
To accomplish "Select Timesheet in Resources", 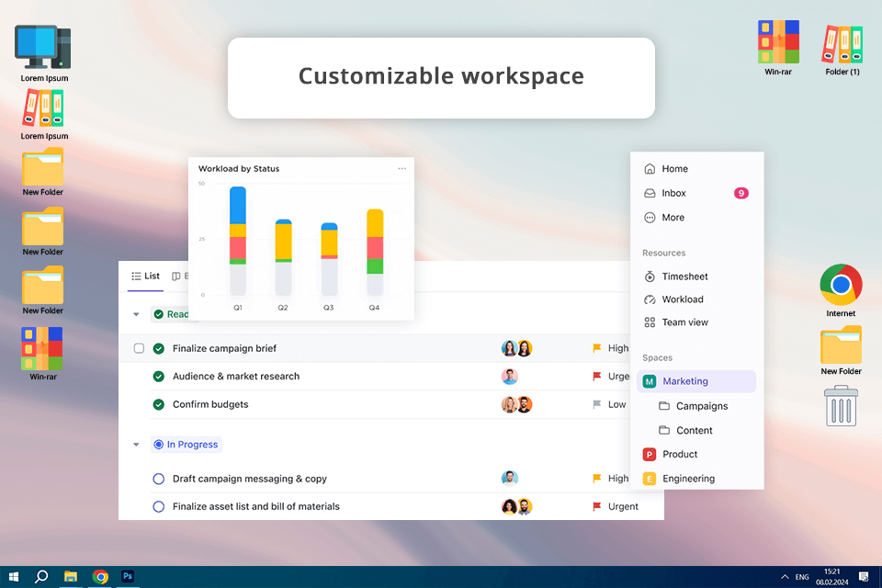I will click(676, 277).
